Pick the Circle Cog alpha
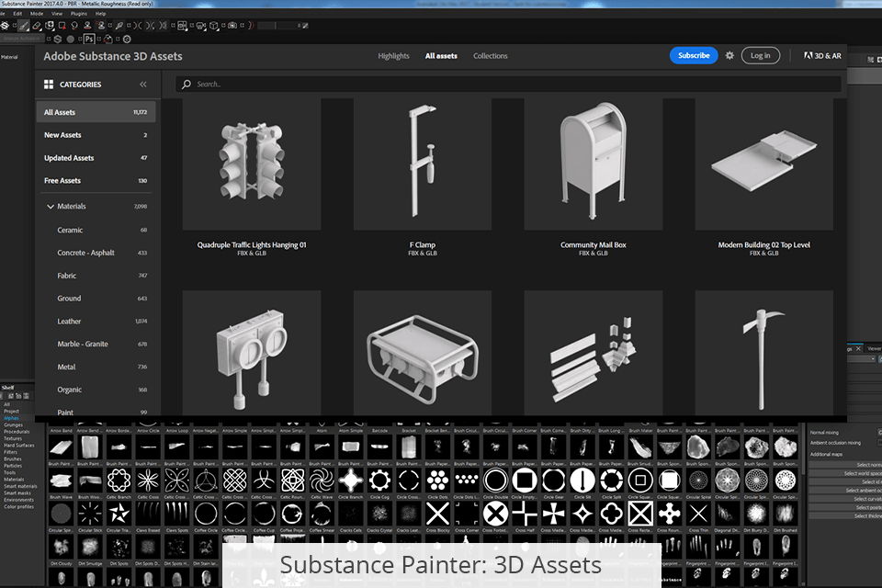 point(379,480)
